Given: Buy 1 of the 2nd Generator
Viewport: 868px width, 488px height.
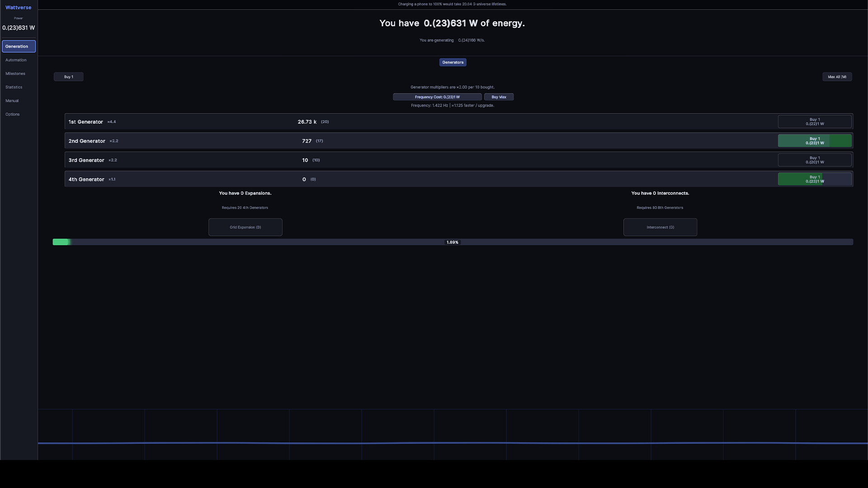Looking at the screenshot, I should coord(815,141).
